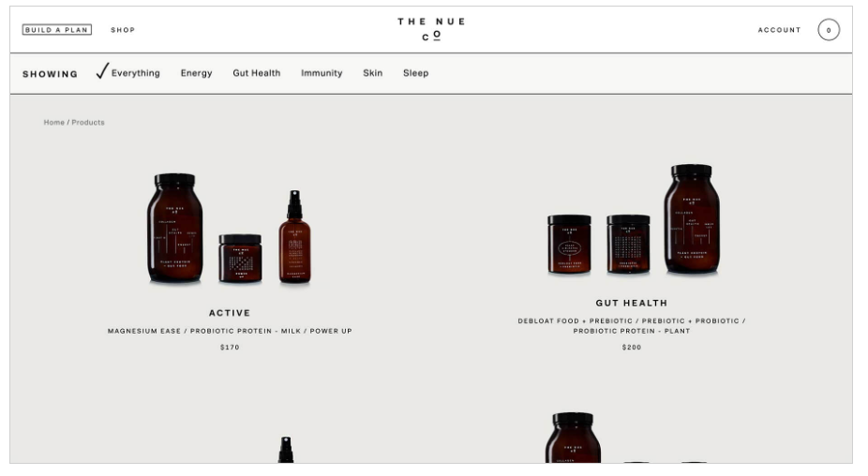Image resolution: width=868 pixels, height=476 pixels.
Task: Click Products breadcrumb link
Action: coord(88,123)
